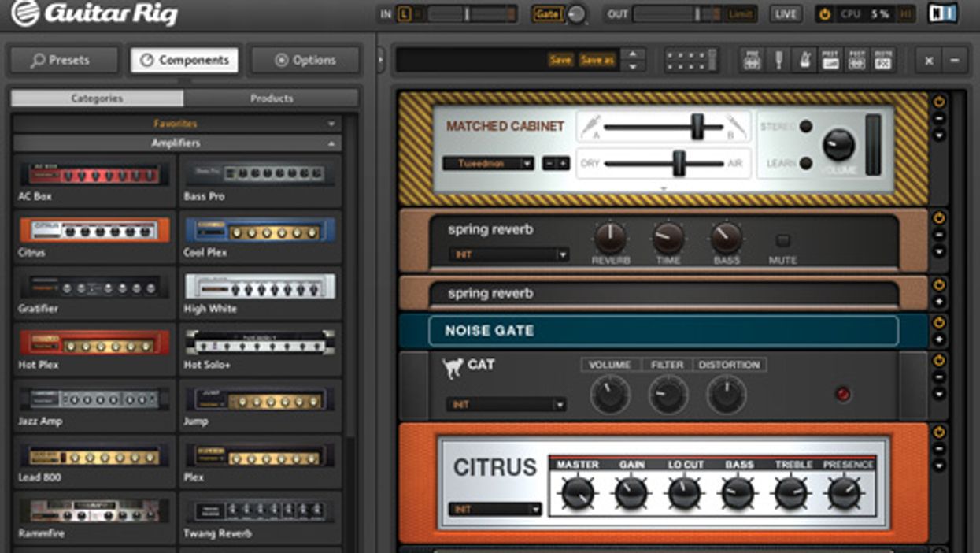Expand the Favorites category section

331,124
